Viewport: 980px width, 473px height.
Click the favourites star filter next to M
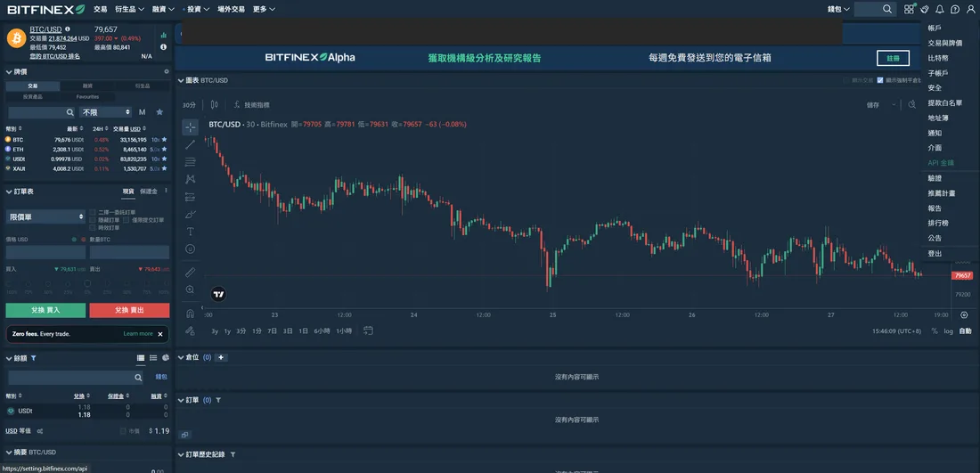(x=159, y=112)
